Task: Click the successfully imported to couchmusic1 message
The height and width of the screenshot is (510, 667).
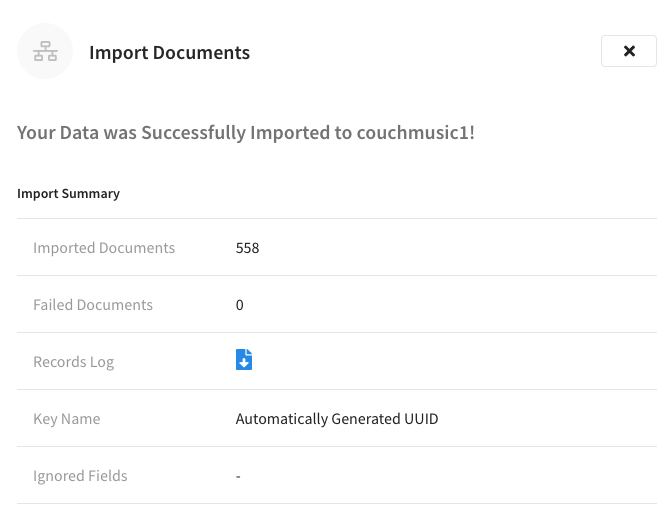Action: tap(246, 133)
